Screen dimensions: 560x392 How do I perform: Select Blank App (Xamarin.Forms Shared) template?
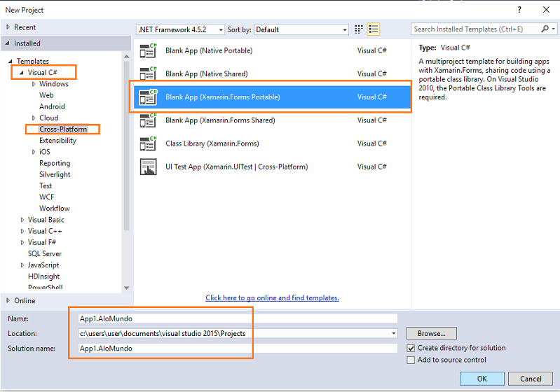272,120
